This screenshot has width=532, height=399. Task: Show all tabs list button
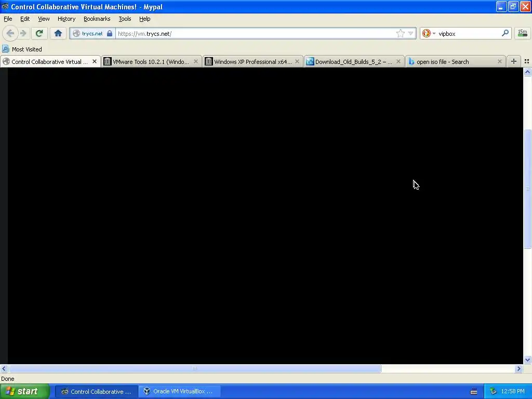(527, 61)
